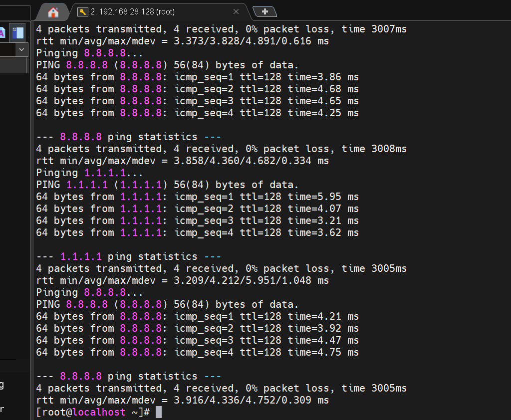
Task: Click the reply line with time=5.95 ms
Action: (197, 197)
